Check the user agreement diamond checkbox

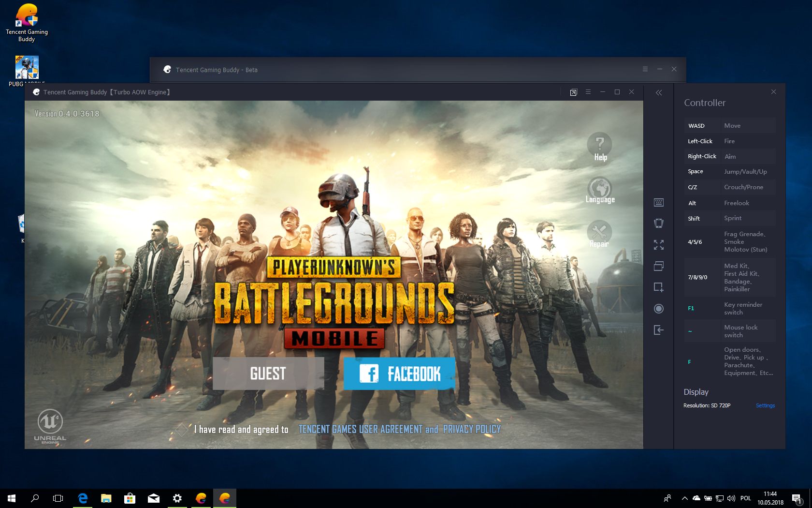tap(182, 429)
